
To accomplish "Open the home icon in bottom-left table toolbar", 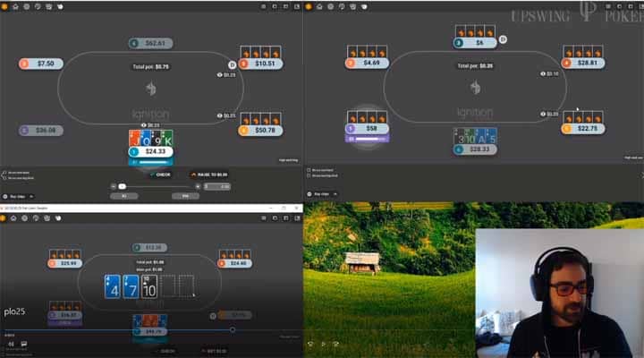I will (13, 218).
